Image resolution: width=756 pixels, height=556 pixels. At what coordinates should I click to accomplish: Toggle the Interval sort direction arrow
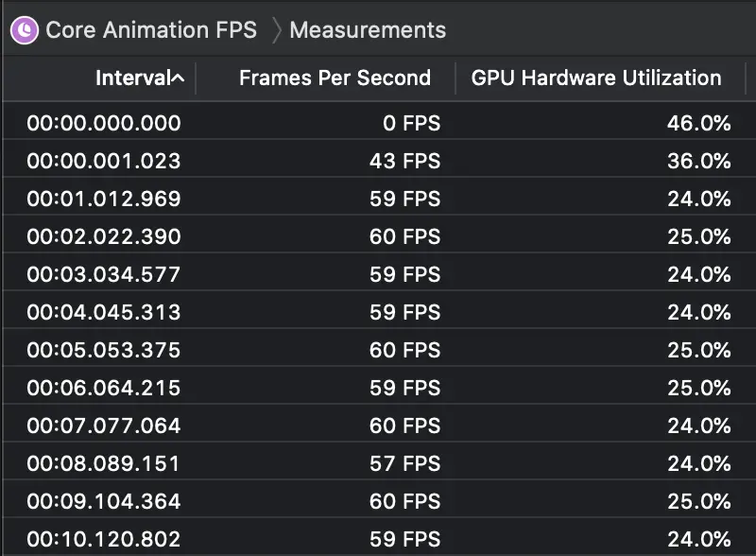(x=178, y=78)
